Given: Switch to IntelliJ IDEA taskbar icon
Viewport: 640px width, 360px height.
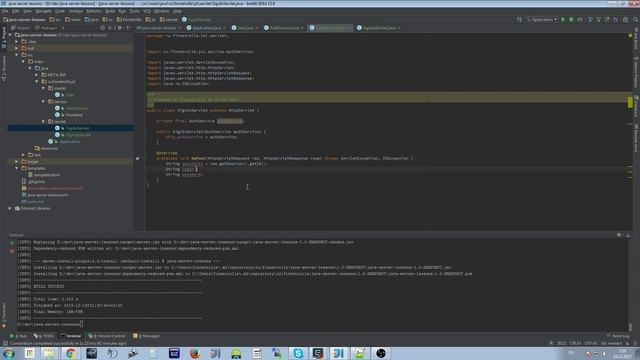Looking at the screenshot, I should tap(338, 353).
